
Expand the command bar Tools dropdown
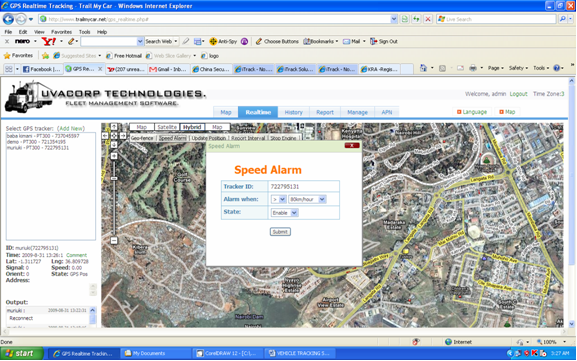(x=541, y=68)
